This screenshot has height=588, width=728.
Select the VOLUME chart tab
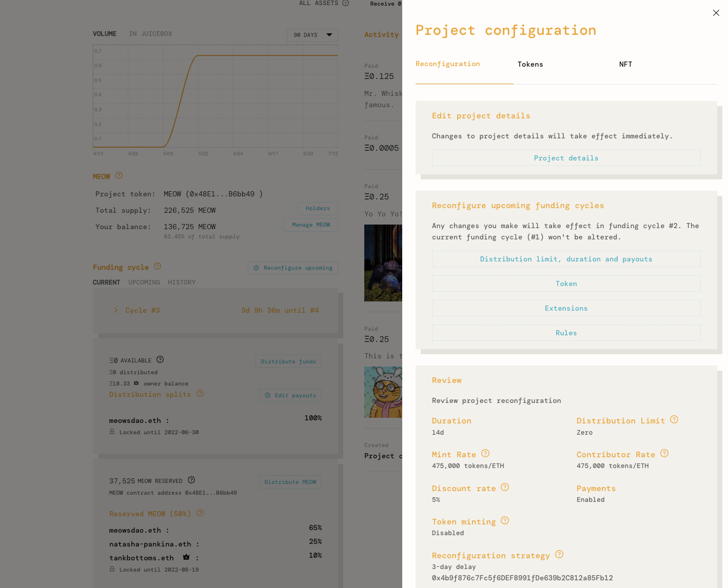(x=105, y=34)
